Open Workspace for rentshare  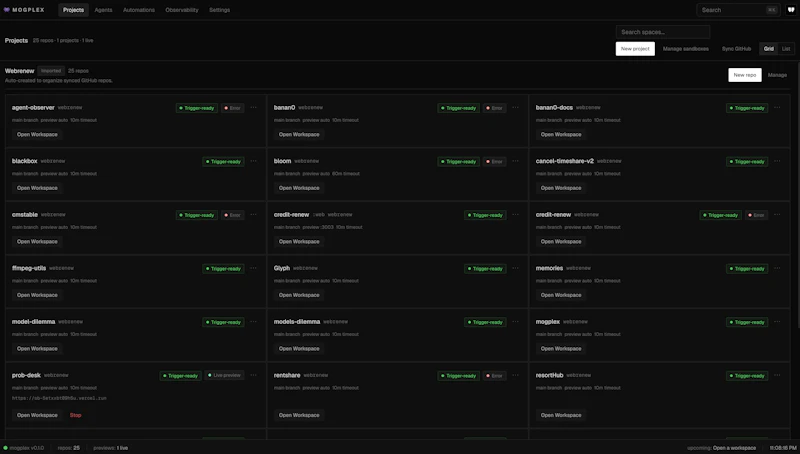pos(299,415)
